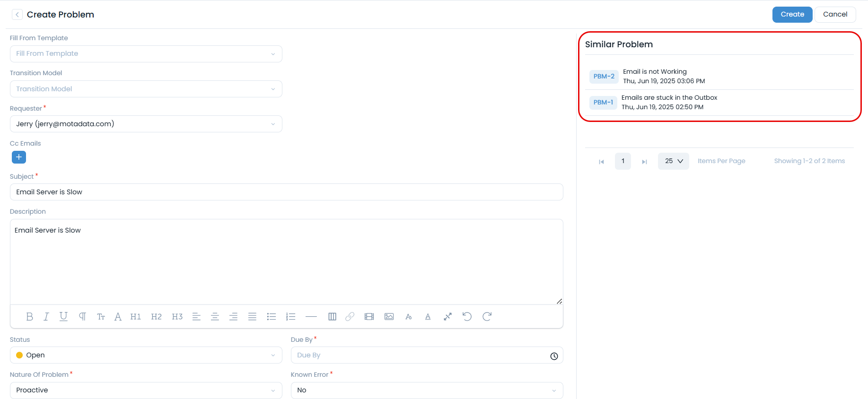868x399 pixels.
Task: Change items per page from 25
Action: (673, 161)
